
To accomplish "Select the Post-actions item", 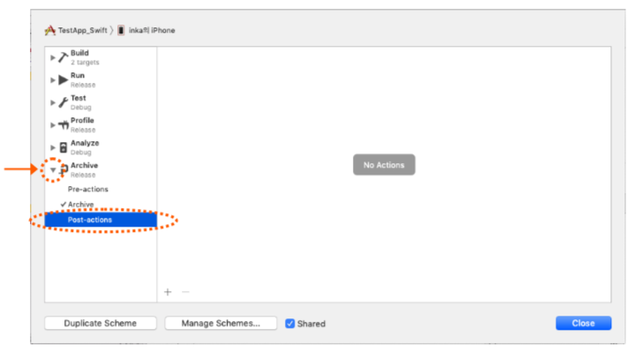I will coord(101,220).
